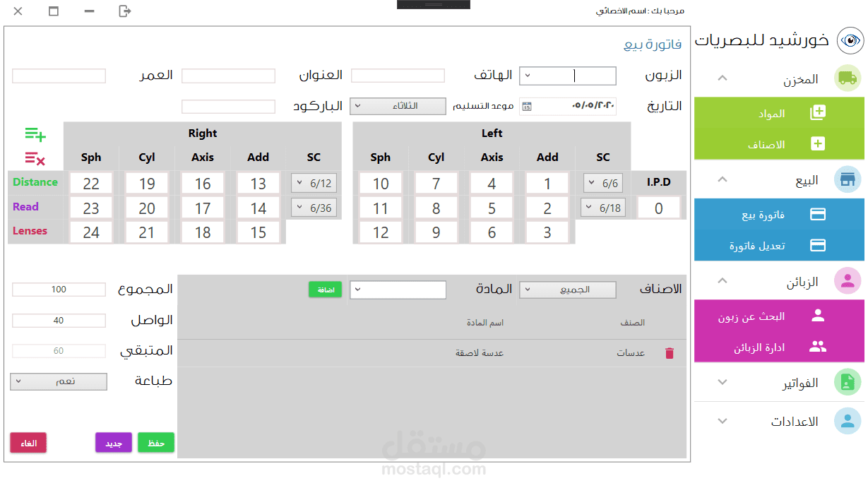
Task: Click the المواد add-box icon
Action: pos(818,113)
